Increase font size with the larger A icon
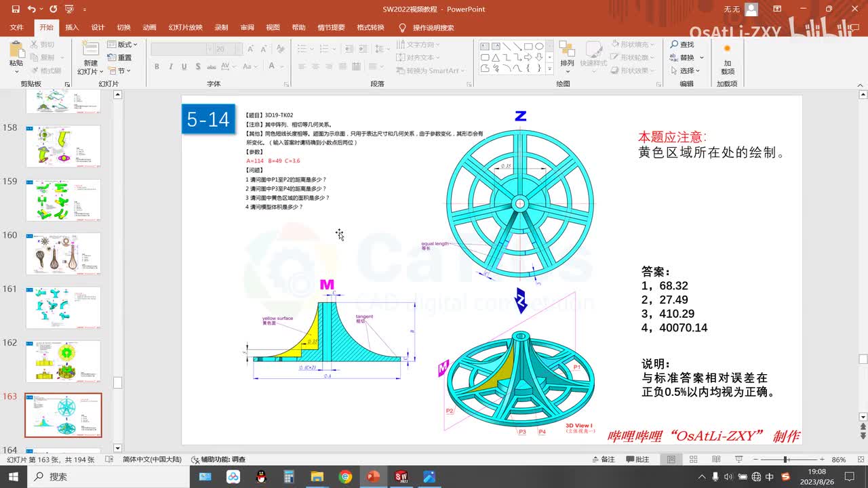 tap(251, 49)
